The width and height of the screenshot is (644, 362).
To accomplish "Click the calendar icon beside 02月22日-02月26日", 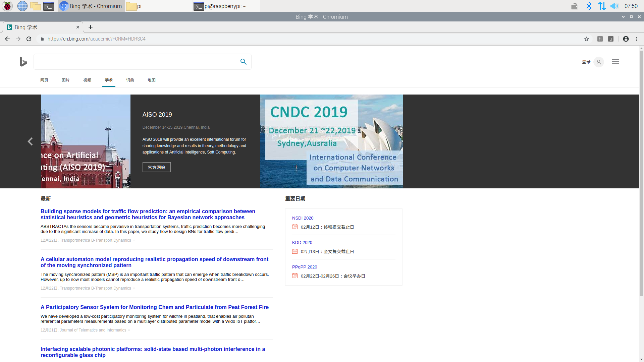I will coord(295,276).
